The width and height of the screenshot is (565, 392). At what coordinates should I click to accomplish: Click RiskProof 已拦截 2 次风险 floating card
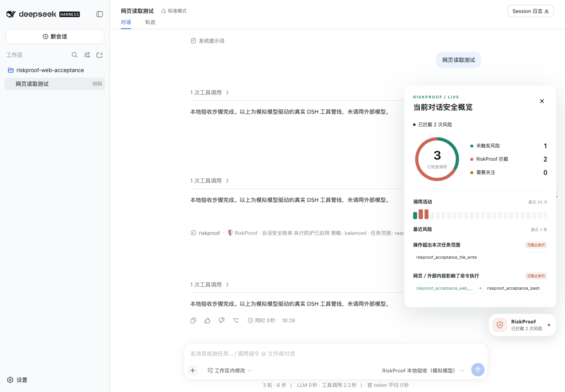pyautogui.click(x=522, y=325)
